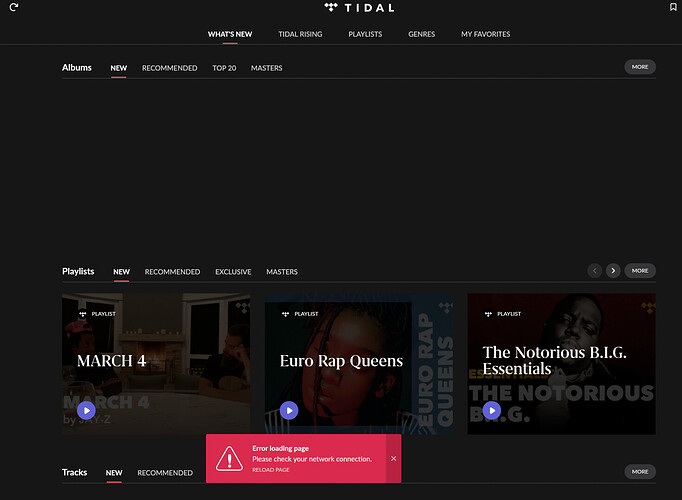Open the Playlists top navigation tab
Screen dimensions: 682x500
pos(365,34)
